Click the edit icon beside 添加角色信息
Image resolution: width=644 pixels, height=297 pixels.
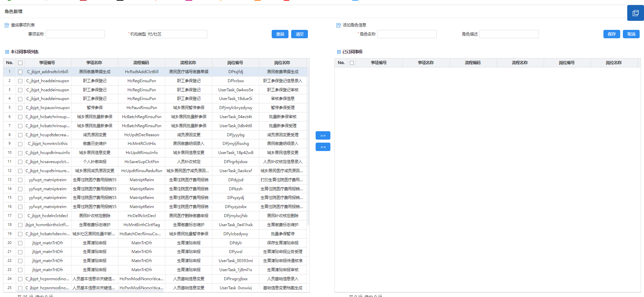point(338,25)
